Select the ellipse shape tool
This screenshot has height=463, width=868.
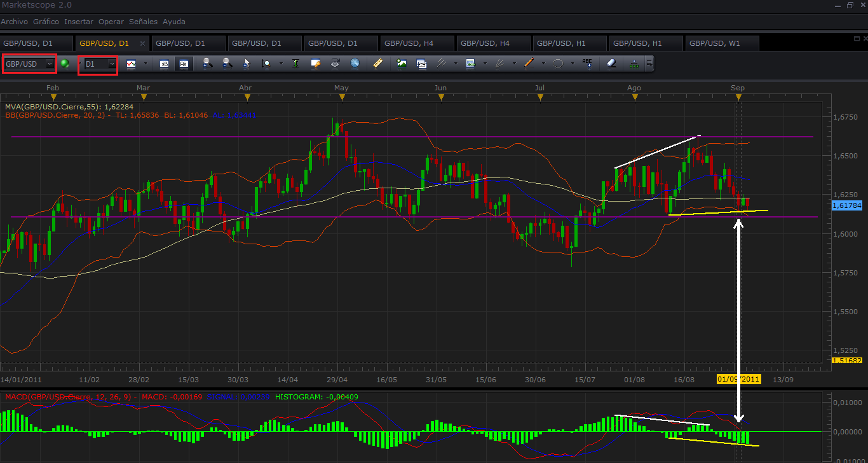558,64
